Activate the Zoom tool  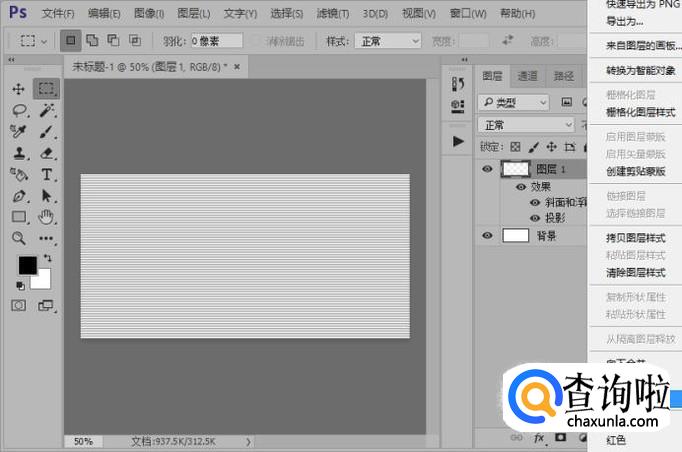click(x=18, y=238)
